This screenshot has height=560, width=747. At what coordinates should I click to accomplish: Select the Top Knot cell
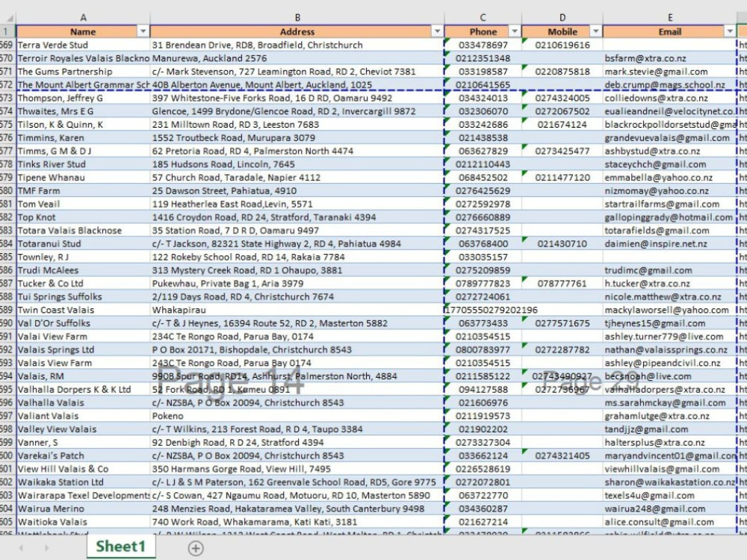point(83,217)
